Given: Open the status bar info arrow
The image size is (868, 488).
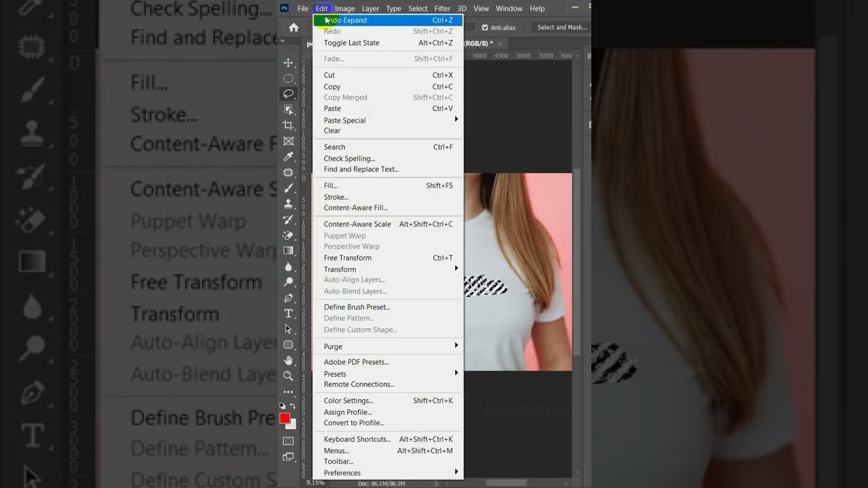Looking at the screenshot, I should (x=436, y=483).
